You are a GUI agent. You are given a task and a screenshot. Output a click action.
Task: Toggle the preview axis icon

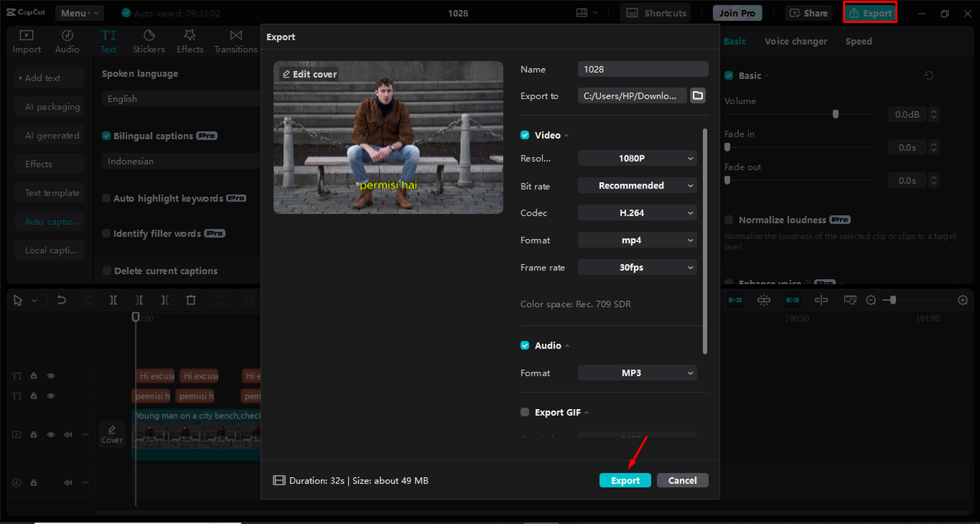click(821, 300)
